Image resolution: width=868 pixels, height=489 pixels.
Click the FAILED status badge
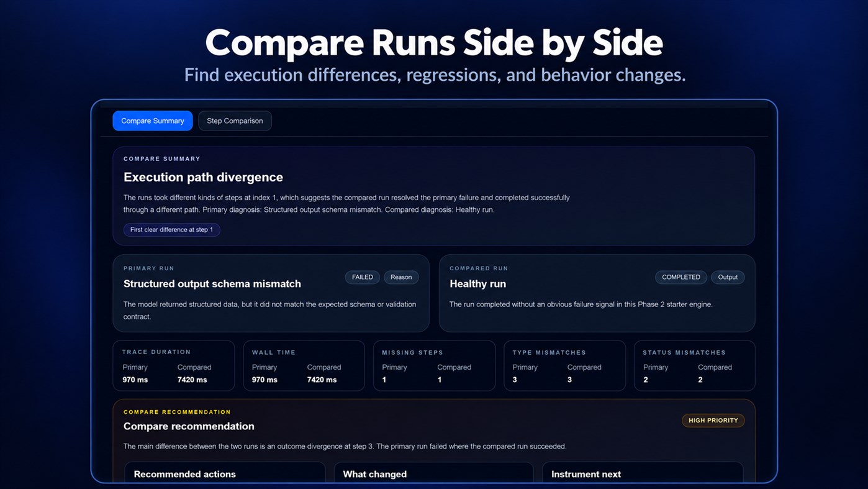pos(363,277)
